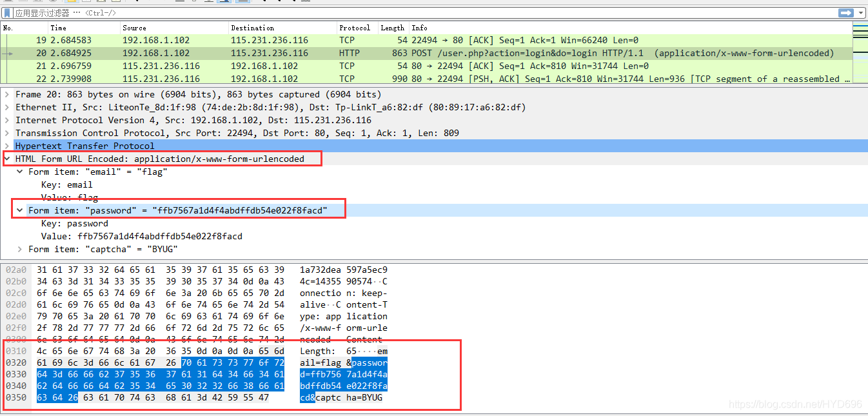Collapse the Form item email node
This screenshot has height=416, width=868.
[x=20, y=172]
